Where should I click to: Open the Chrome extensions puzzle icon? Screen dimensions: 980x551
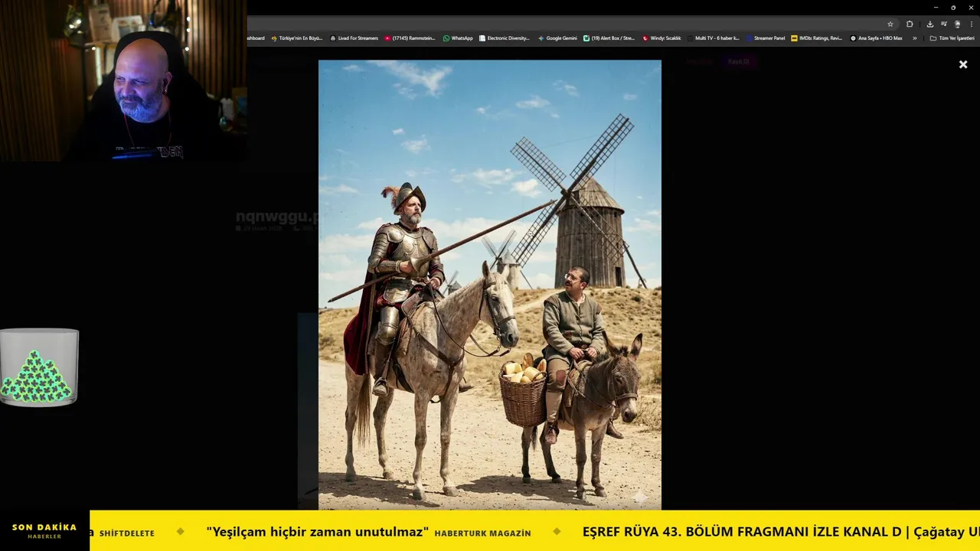pyautogui.click(x=910, y=24)
